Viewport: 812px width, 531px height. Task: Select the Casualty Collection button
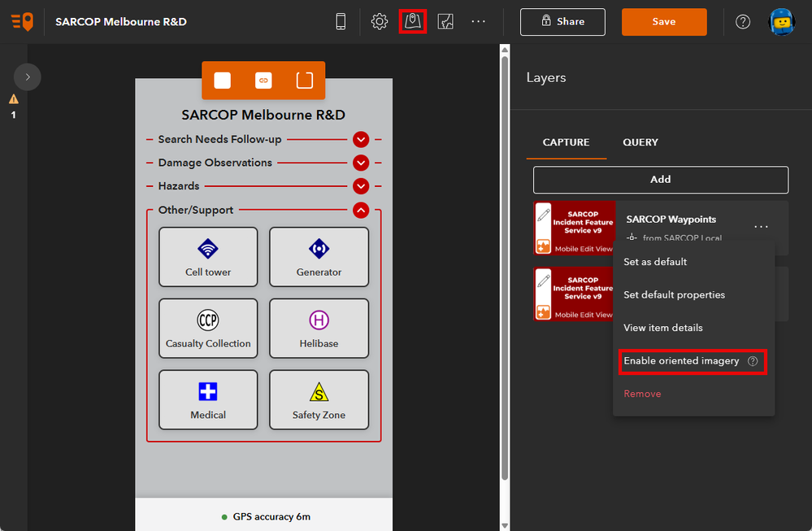208,329
